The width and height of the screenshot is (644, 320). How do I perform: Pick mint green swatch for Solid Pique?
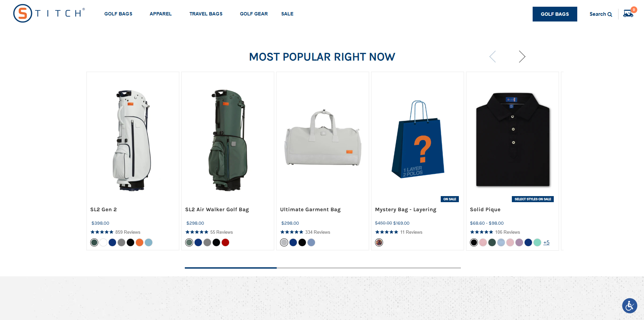click(x=537, y=242)
